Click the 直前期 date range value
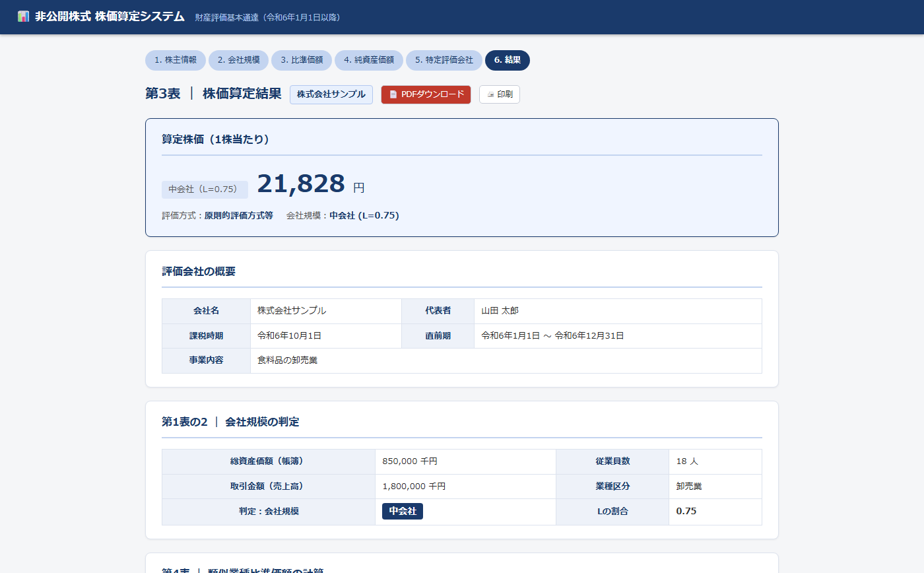Screen dimensions: 924x573 click(552, 336)
